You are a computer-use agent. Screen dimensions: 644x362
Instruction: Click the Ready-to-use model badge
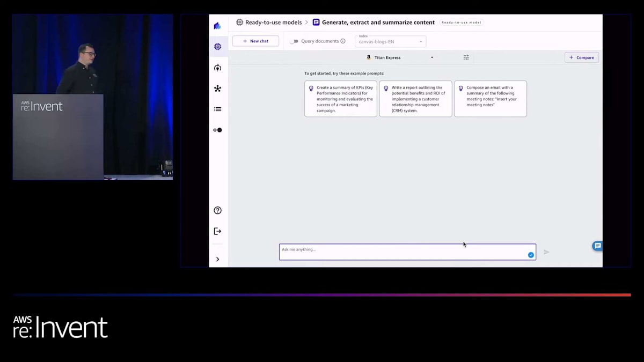click(x=462, y=23)
